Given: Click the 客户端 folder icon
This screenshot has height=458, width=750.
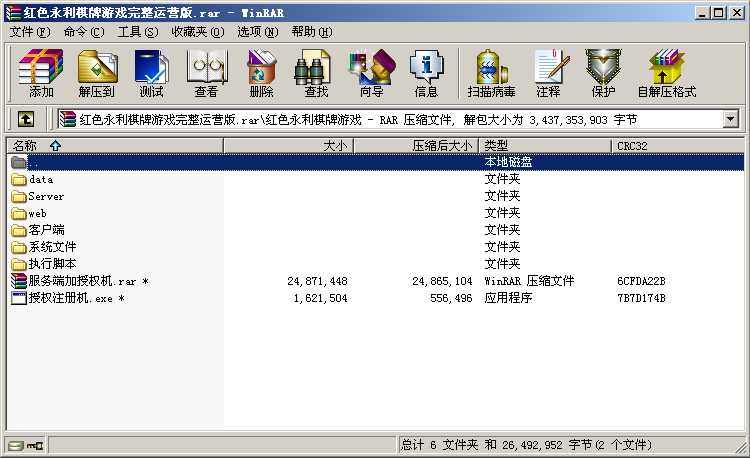Looking at the screenshot, I should (19, 230).
